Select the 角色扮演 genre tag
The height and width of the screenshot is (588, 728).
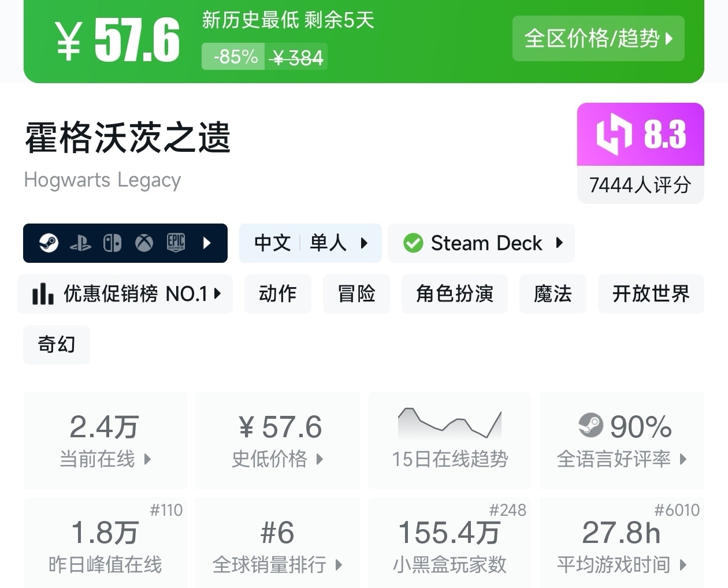pos(455,294)
